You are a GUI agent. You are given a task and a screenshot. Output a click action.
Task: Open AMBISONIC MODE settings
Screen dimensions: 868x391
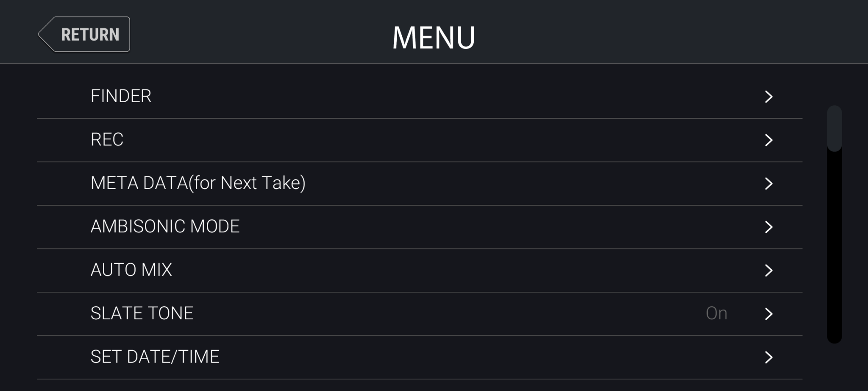165,226
